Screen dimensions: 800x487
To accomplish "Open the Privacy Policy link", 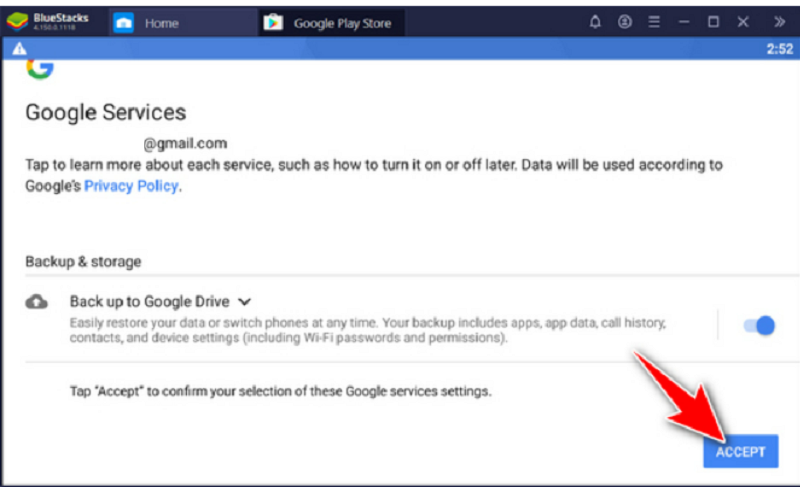I will (132, 186).
